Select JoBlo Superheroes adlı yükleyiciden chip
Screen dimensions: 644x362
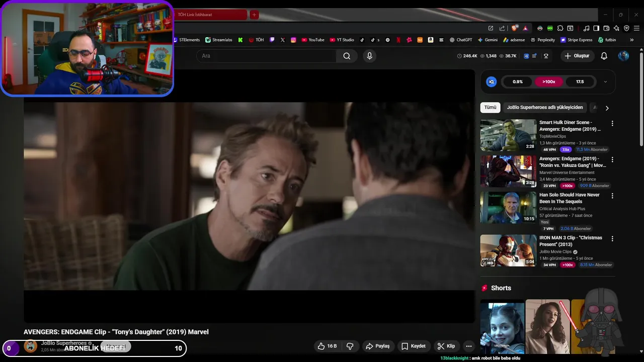click(545, 108)
